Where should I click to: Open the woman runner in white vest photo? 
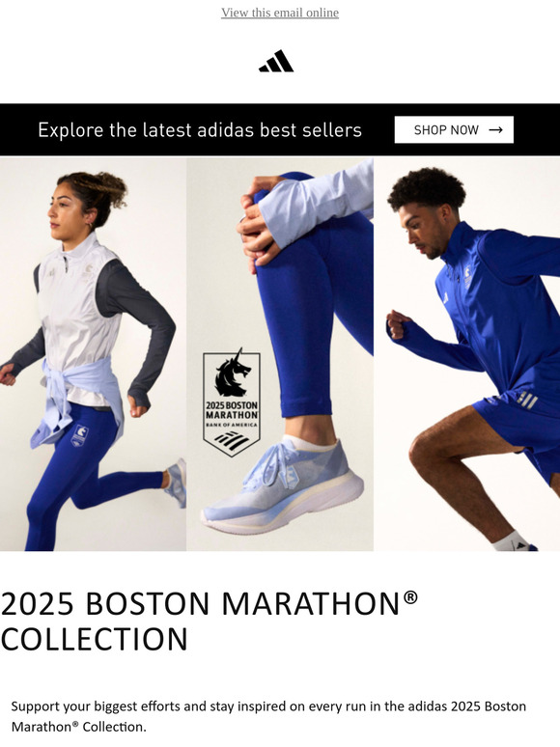(93, 354)
